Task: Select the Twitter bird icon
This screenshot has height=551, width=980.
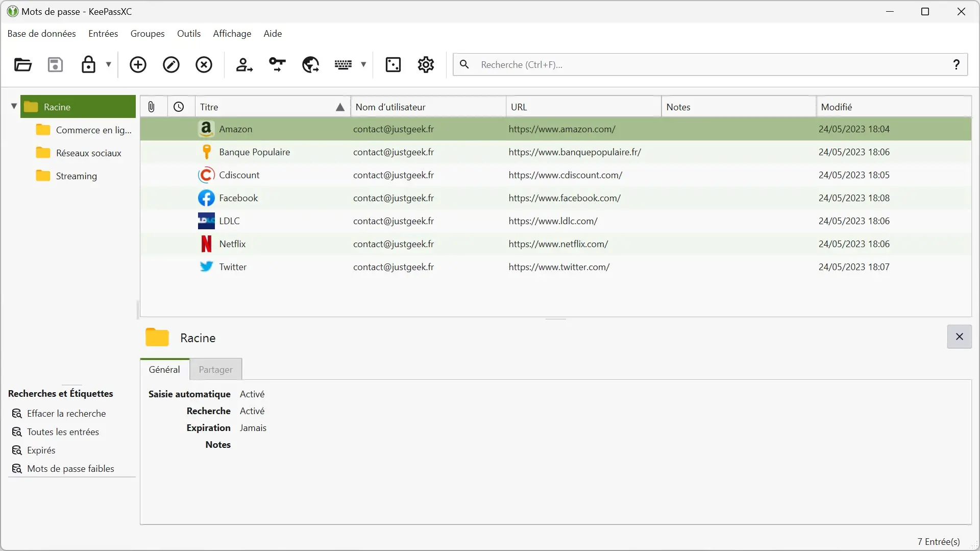Action: point(206,267)
